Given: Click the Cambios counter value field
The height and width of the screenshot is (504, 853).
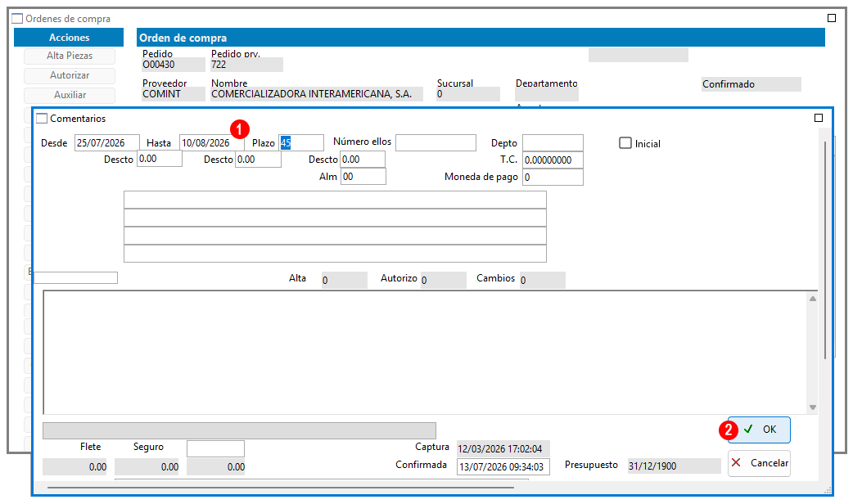Looking at the screenshot, I should pos(543,280).
